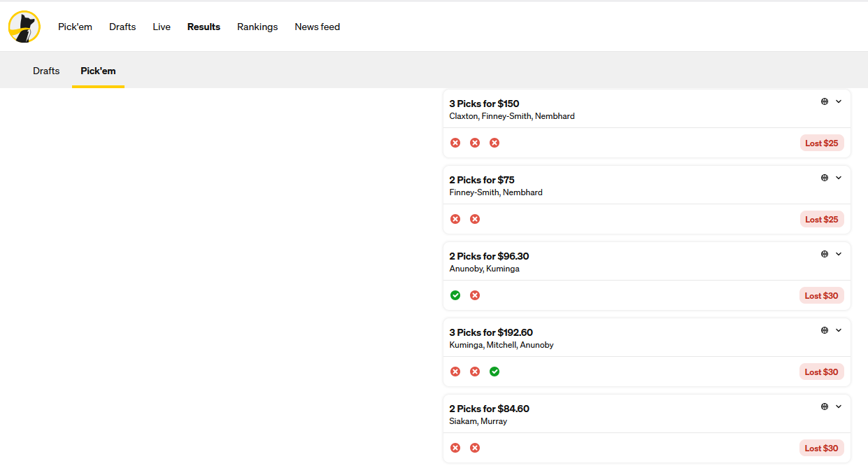This screenshot has width=868, height=466.
Task: Click second red X in $84.60 entry
Action: 475,448
